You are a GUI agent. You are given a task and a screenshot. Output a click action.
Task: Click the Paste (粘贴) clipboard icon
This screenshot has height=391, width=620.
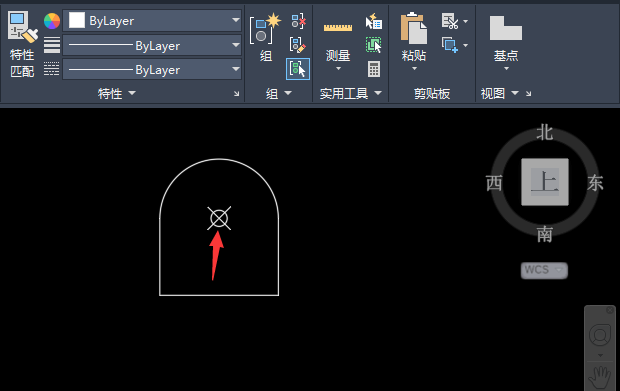[x=414, y=28]
